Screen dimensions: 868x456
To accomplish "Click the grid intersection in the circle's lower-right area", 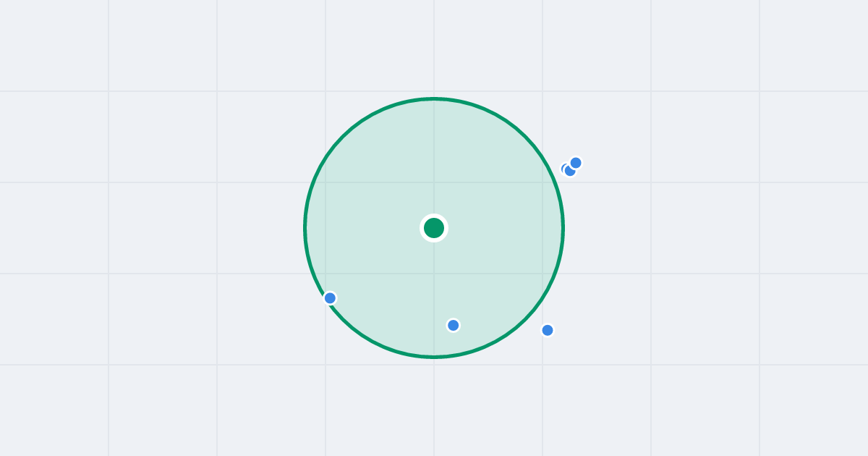I will click(x=542, y=274).
